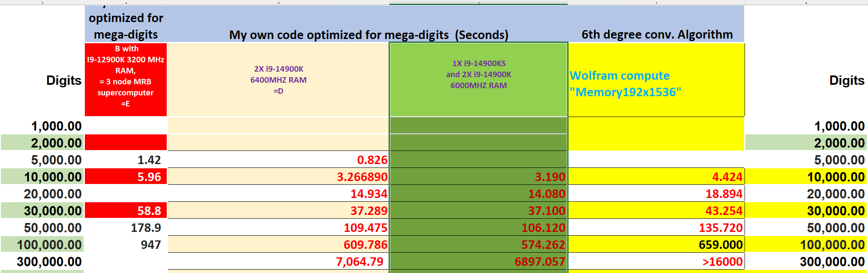Click the cell showing 0.826

point(279,159)
